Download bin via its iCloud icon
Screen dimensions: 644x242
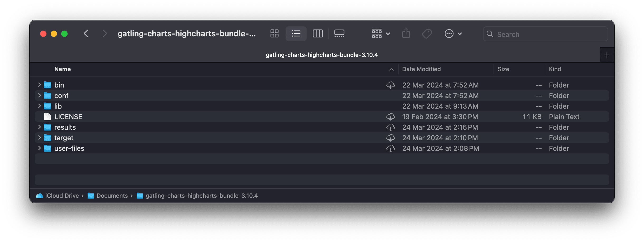pos(391,85)
